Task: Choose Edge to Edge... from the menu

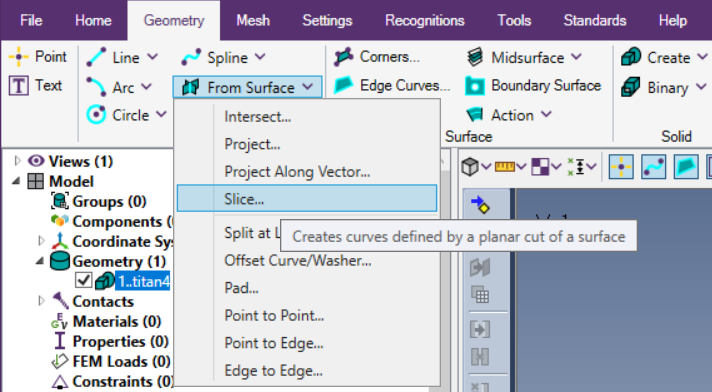Action: 307,371
